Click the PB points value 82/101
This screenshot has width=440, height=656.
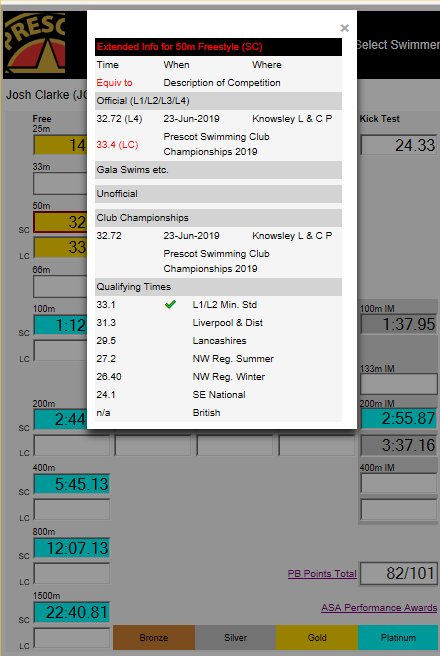(399, 573)
